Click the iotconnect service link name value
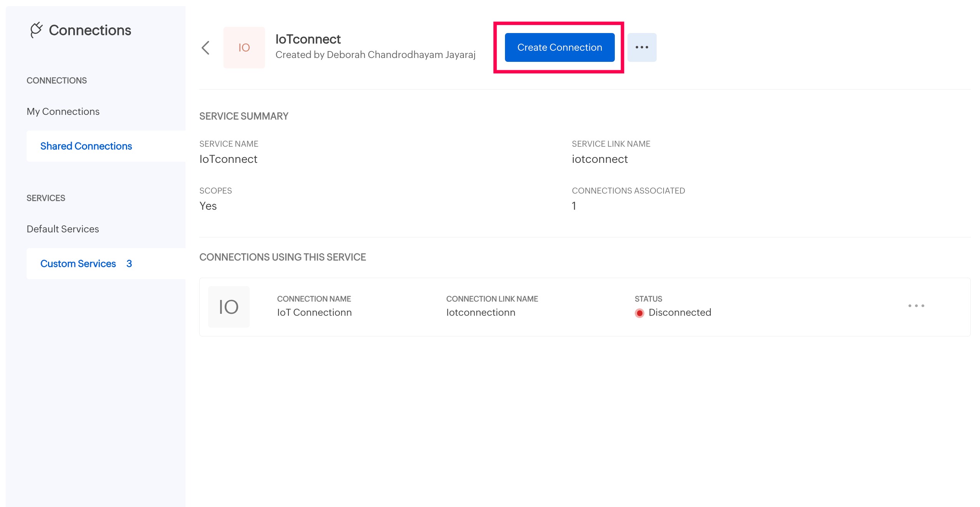This screenshot has height=507, width=980. click(x=599, y=159)
